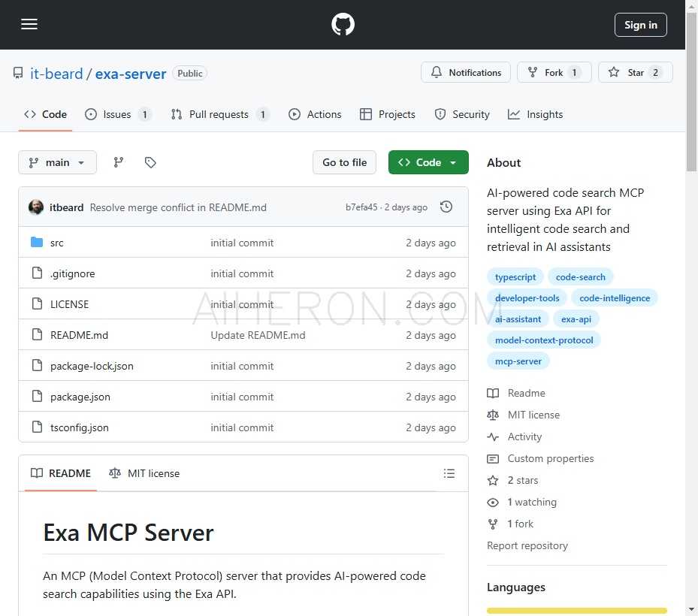Image resolution: width=698 pixels, height=616 pixels.
Task: Open the branches view icon
Action: tap(118, 162)
